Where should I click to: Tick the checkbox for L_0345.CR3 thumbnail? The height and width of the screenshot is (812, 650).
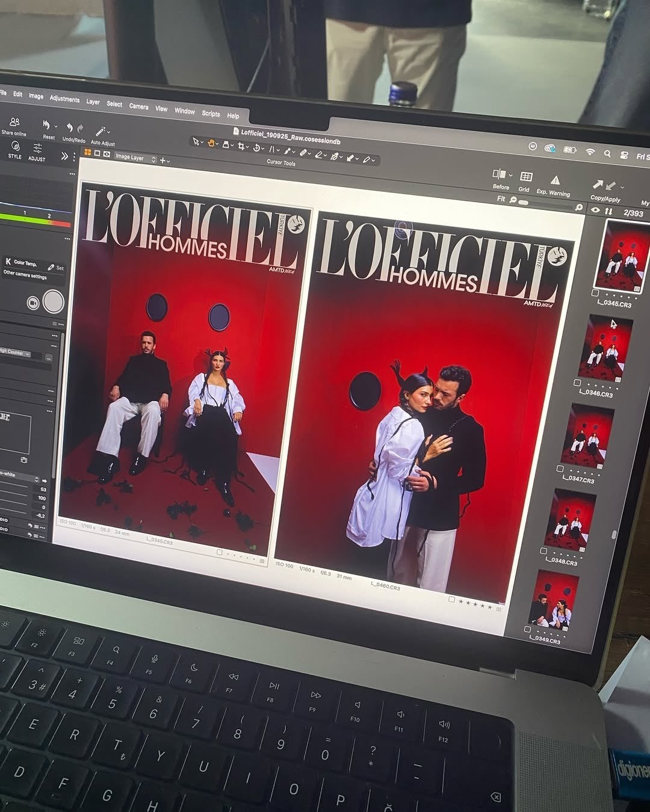(595, 293)
